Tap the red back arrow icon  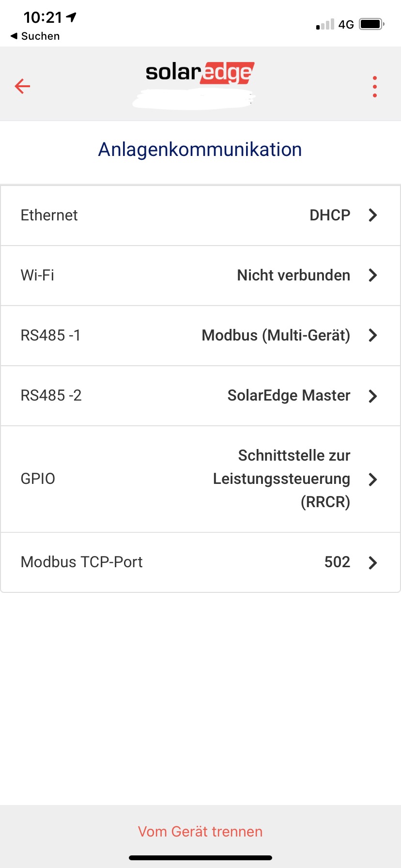point(22,87)
